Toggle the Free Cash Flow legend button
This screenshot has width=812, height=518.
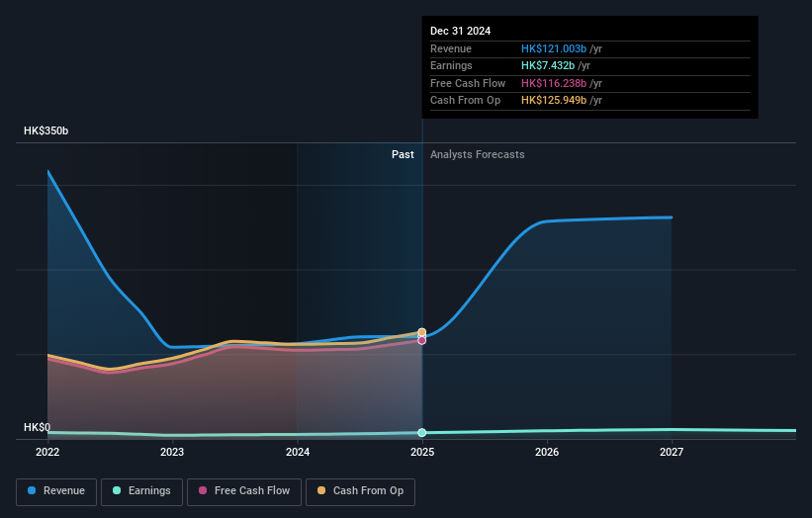(244, 491)
